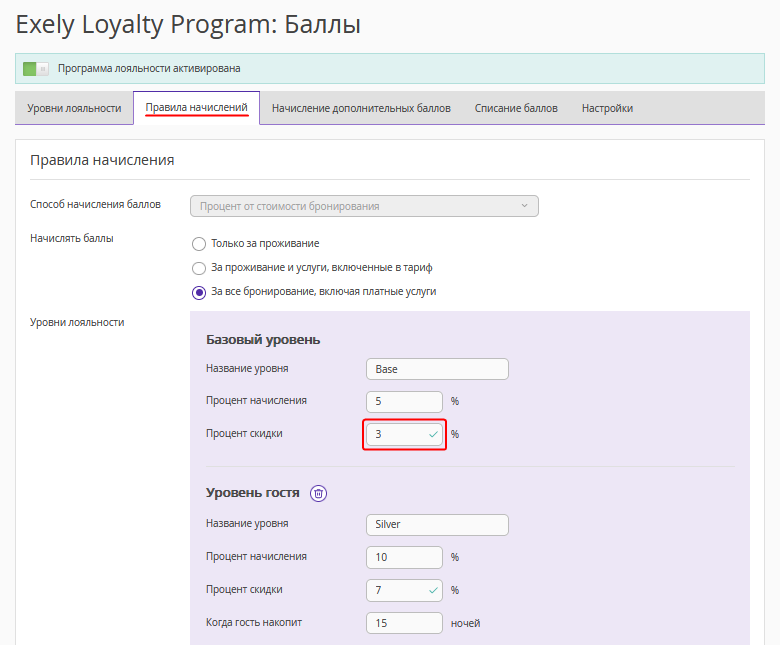Focus the Base level discount percent input
This screenshot has height=645, width=780.
pos(395,435)
